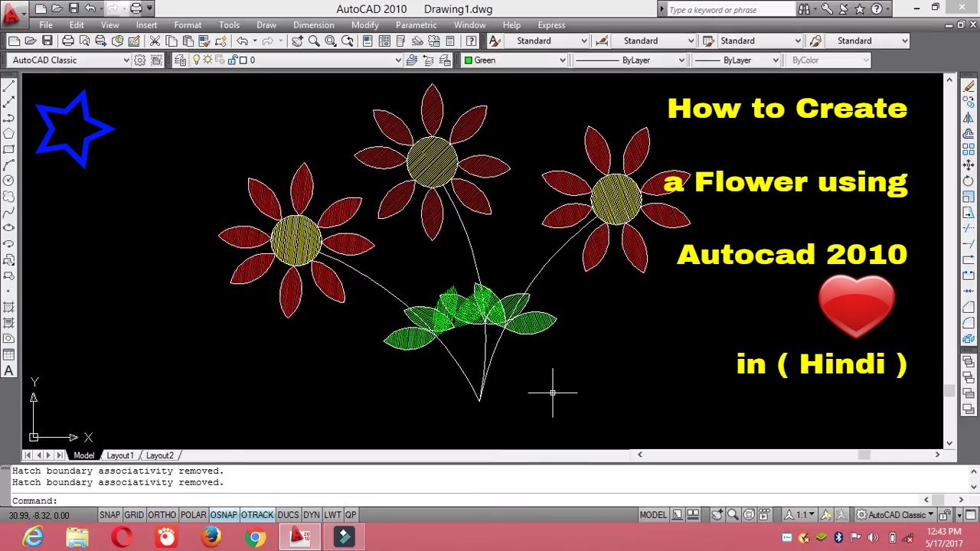Toggle SNAP mode in status bar
The width and height of the screenshot is (980, 551).
(x=109, y=515)
